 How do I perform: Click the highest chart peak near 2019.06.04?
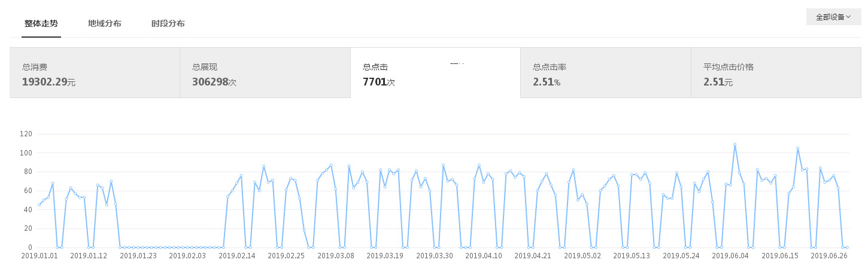735,144
